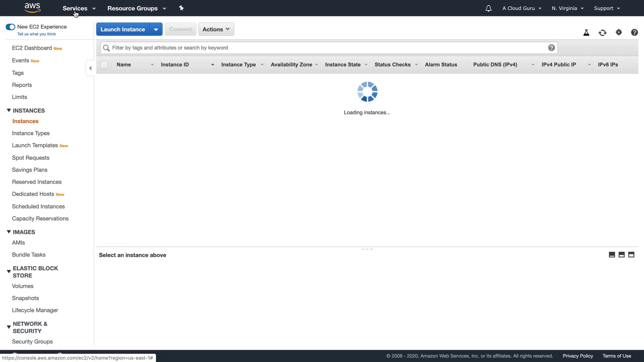644x362 pixels.
Task: Open the Launch Instance dropdown arrow
Action: [156, 29]
